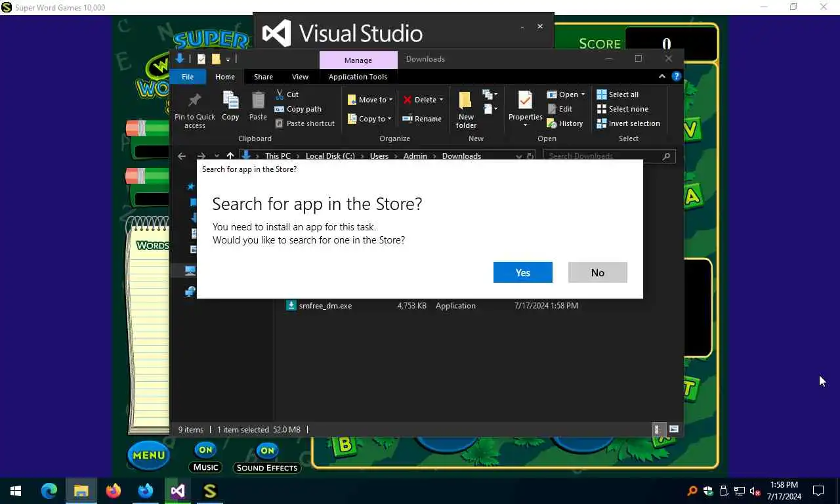Screen dimensions: 840x504
Task: Click Invert selection
Action: click(x=628, y=123)
